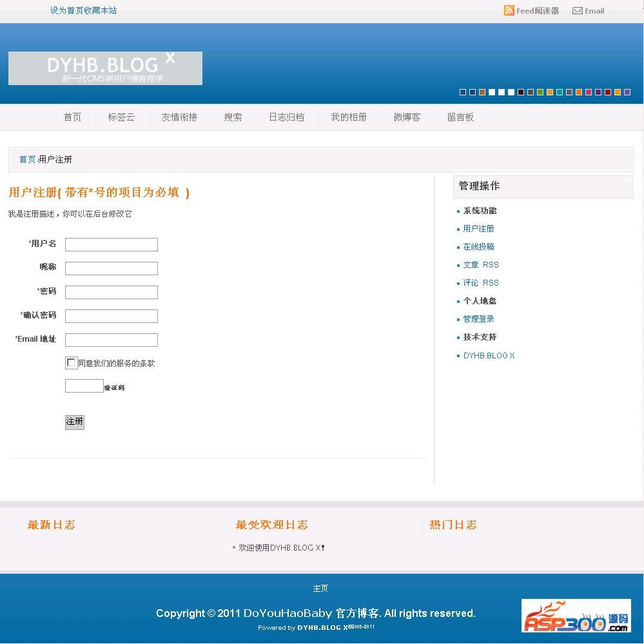
Task: Choose the pink theme color swatch
Action: (589, 92)
